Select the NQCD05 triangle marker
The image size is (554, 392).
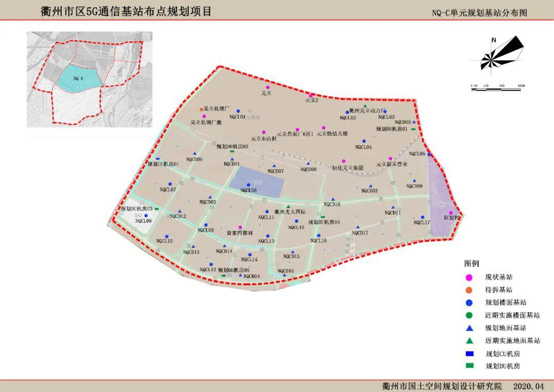click(x=414, y=122)
